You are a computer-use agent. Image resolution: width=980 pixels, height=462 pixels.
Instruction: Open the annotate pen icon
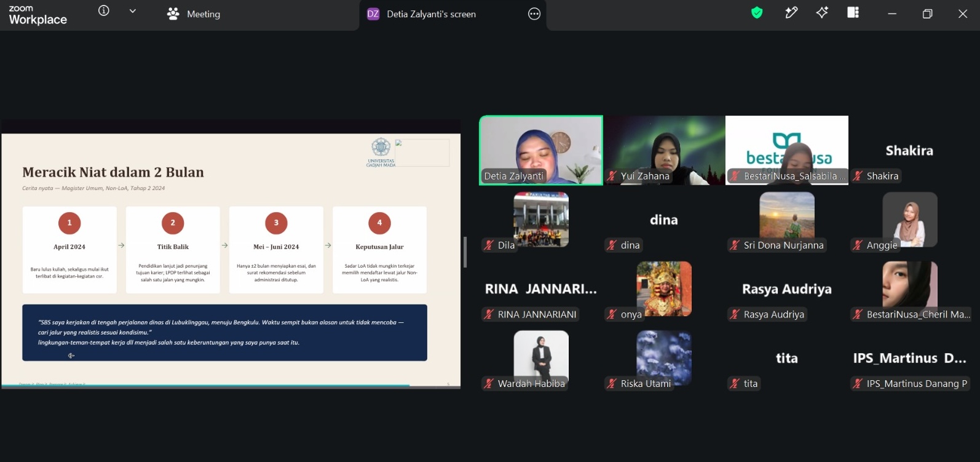791,12
